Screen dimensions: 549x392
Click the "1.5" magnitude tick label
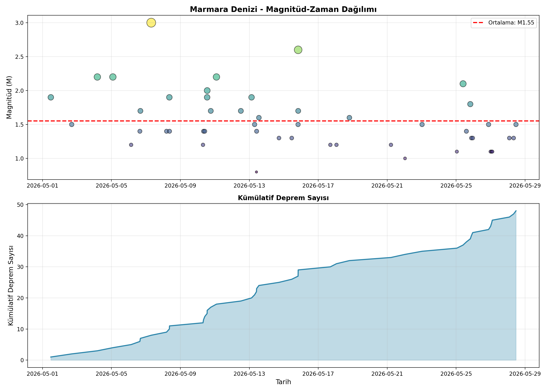(20, 124)
